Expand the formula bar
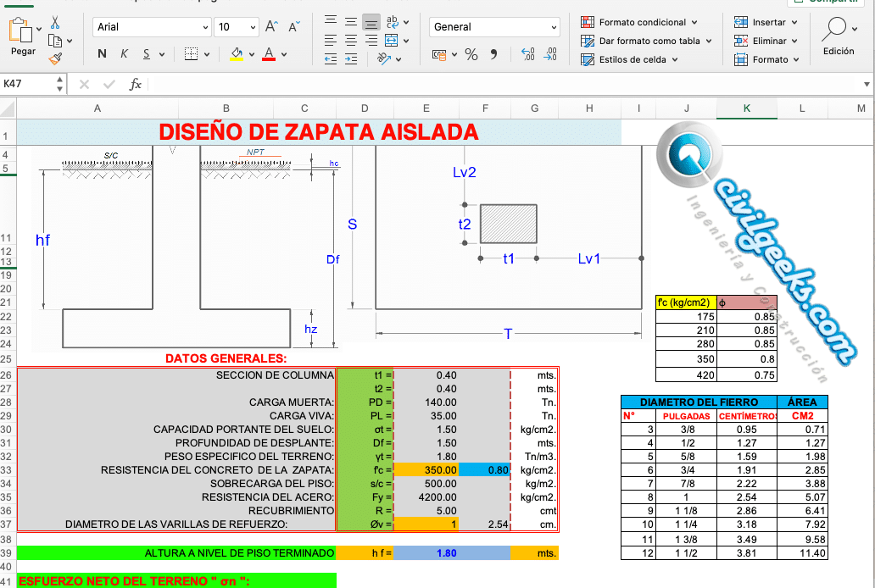Image resolution: width=875 pixels, height=588 pixels. 867,84
